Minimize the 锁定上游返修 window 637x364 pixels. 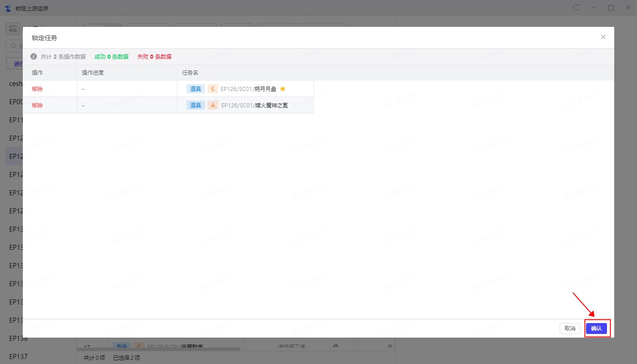[594, 7]
